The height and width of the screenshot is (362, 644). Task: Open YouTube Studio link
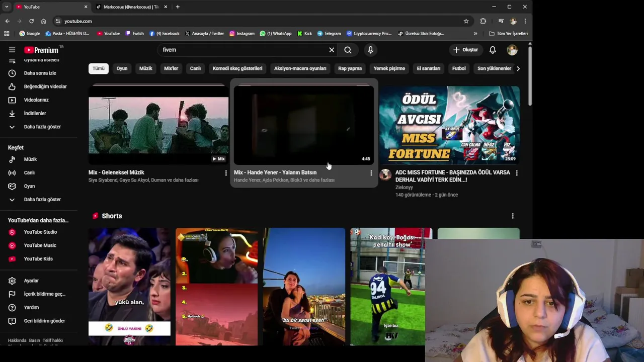coord(39,232)
